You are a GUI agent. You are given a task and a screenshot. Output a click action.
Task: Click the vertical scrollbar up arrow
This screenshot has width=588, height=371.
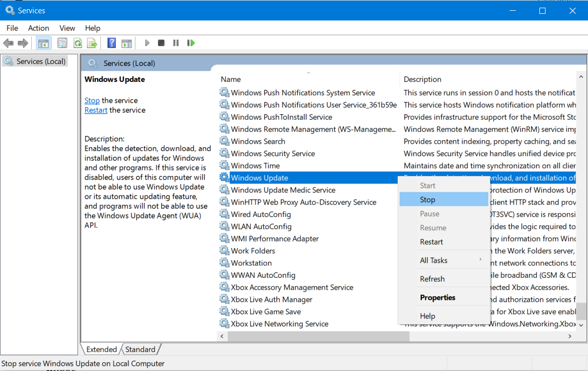[581, 77]
